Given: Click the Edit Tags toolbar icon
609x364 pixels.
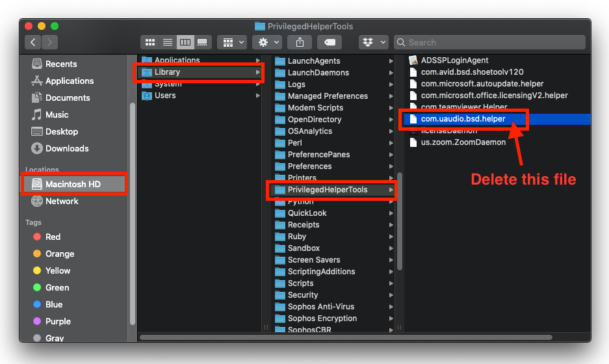Looking at the screenshot, I should 330,42.
